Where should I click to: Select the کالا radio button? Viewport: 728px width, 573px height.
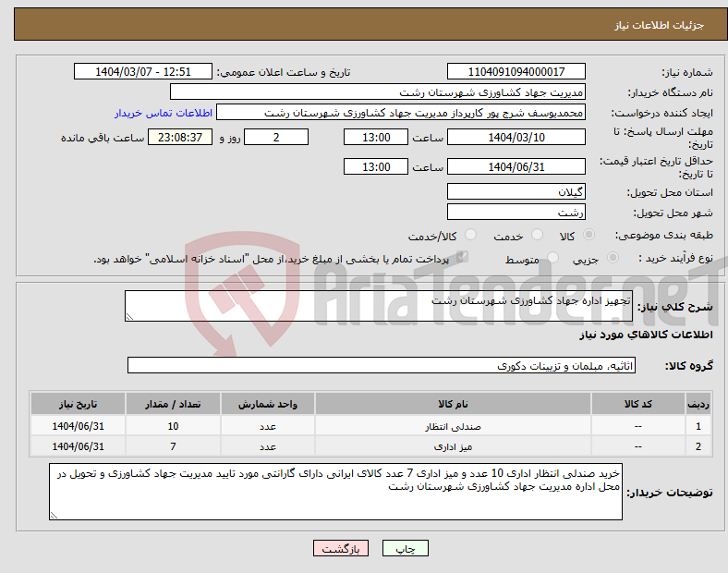(588, 235)
